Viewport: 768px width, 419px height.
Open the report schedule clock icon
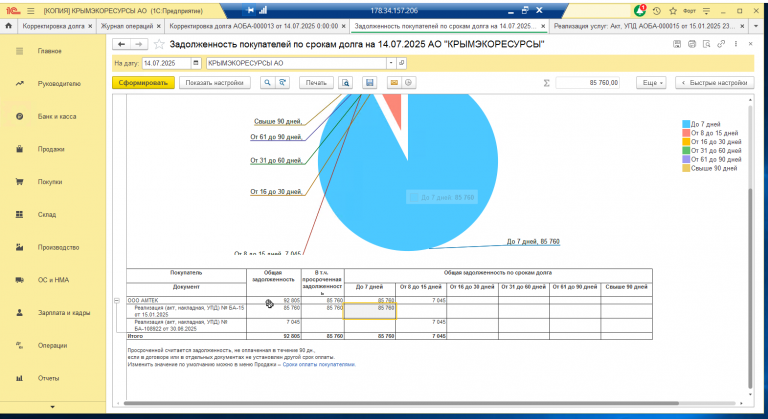408,83
